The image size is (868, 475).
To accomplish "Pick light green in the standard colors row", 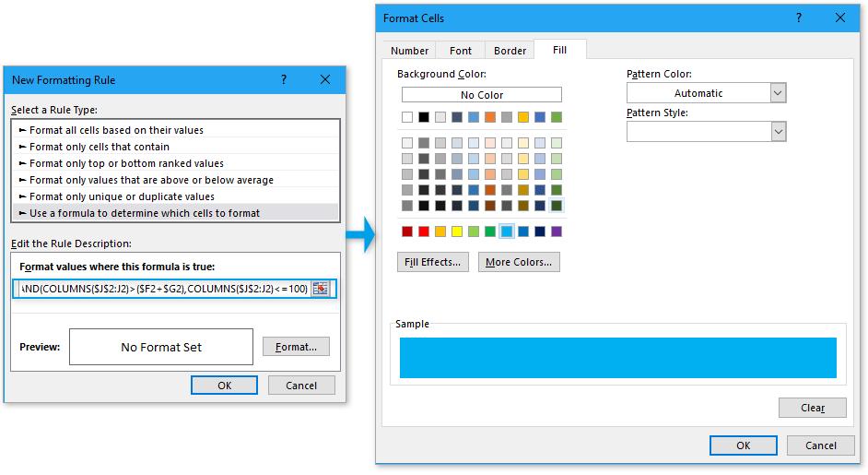I will 474,232.
